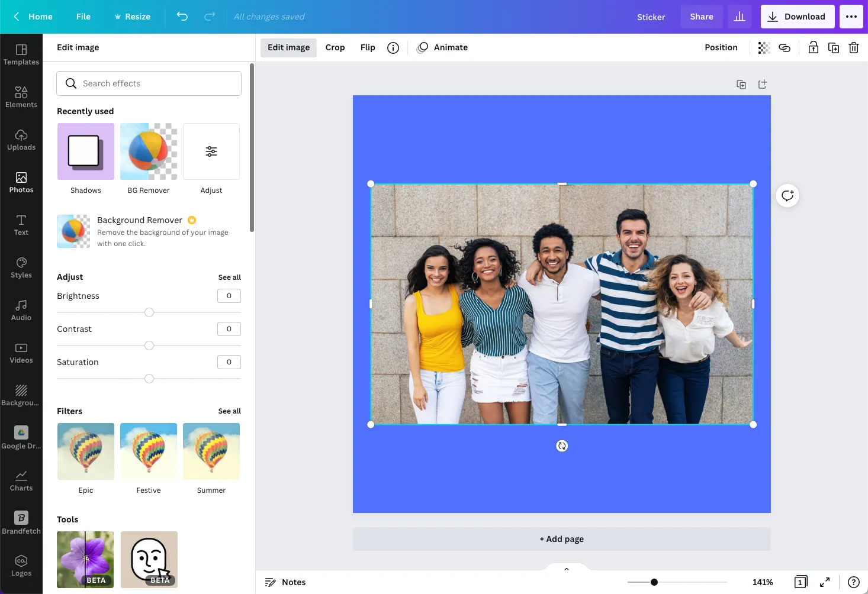Expand the Adjust section via See all

[x=230, y=277]
